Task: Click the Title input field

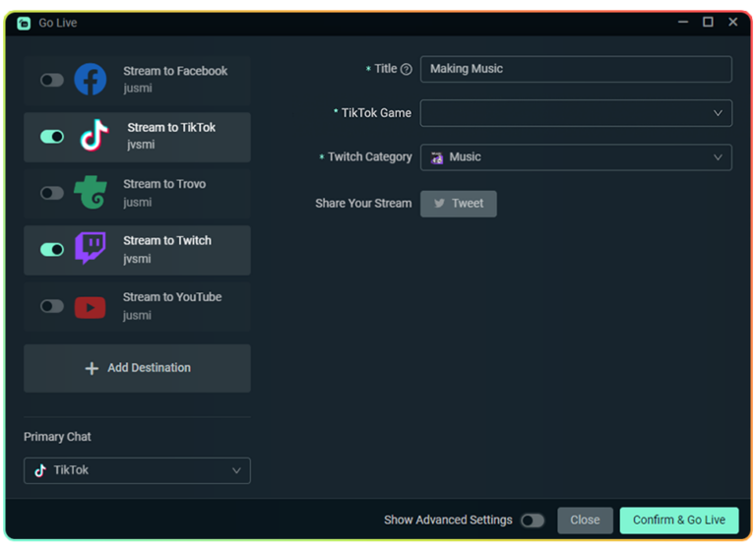Action: (x=576, y=69)
